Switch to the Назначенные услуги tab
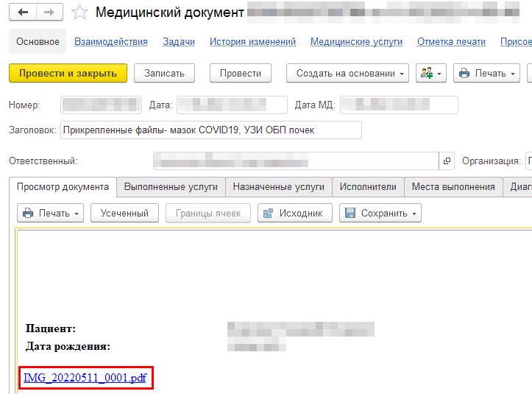Image resolution: width=532 pixels, height=394 pixels. (278, 187)
